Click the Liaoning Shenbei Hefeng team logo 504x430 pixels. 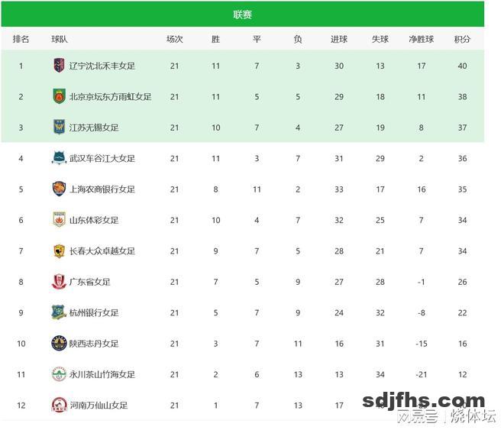59,66
